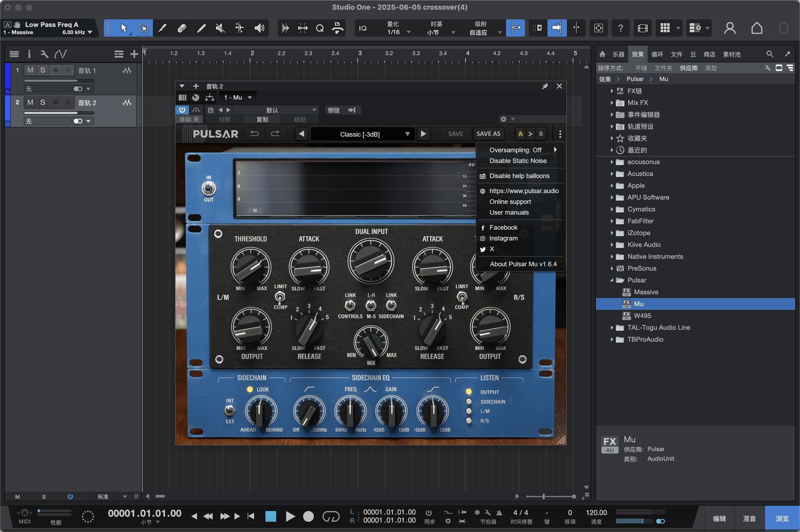Viewport: 800px width, 532px height.
Task: Click the central DUAL INPUT knob
Action: point(371,261)
